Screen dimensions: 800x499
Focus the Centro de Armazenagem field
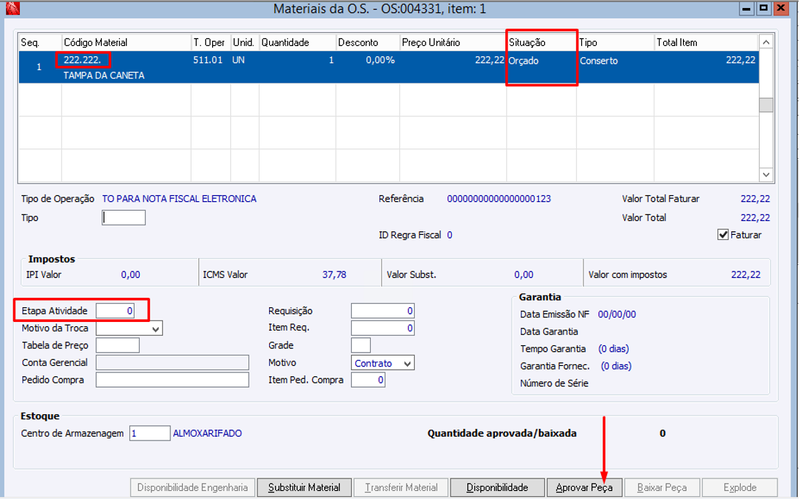click(149, 433)
